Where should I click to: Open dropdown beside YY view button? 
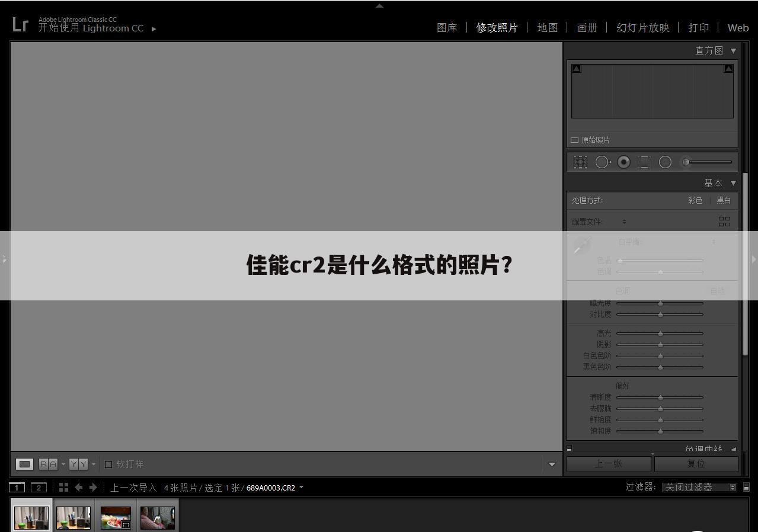click(x=93, y=464)
